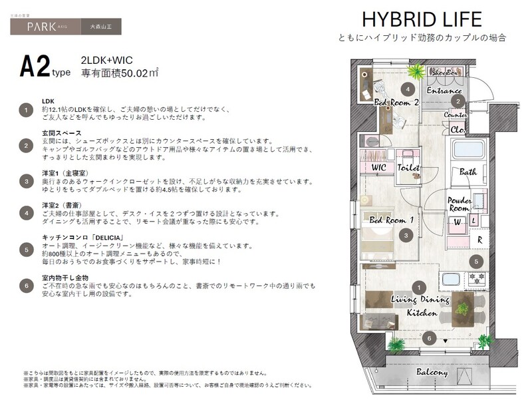Viewport: 532px width, 402px height.
Task: Click the Living Dining Kitchen label
Action: [x=421, y=306]
